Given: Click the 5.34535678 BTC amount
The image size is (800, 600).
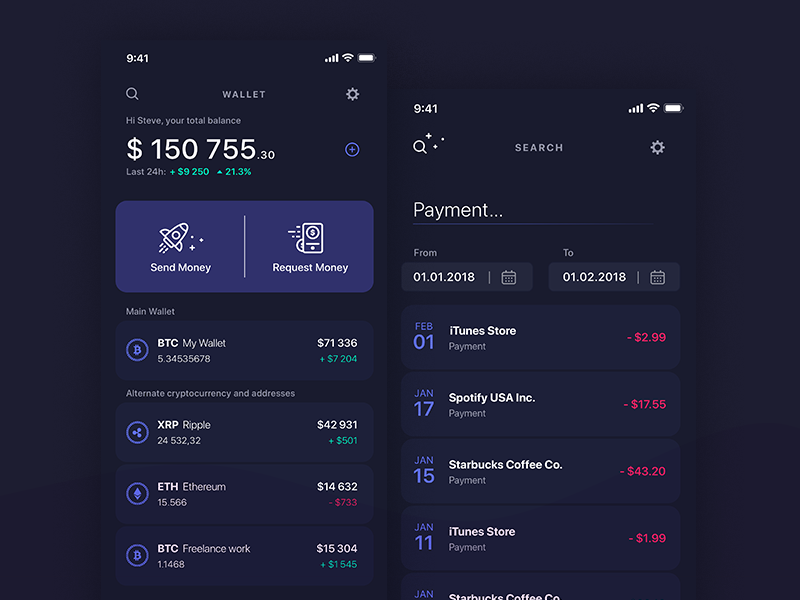Looking at the screenshot, I should tap(184, 359).
